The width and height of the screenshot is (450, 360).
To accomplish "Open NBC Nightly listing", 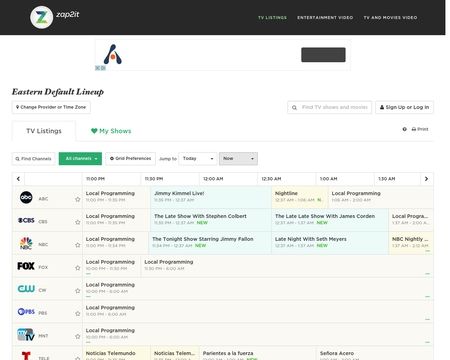I will (411, 242).
